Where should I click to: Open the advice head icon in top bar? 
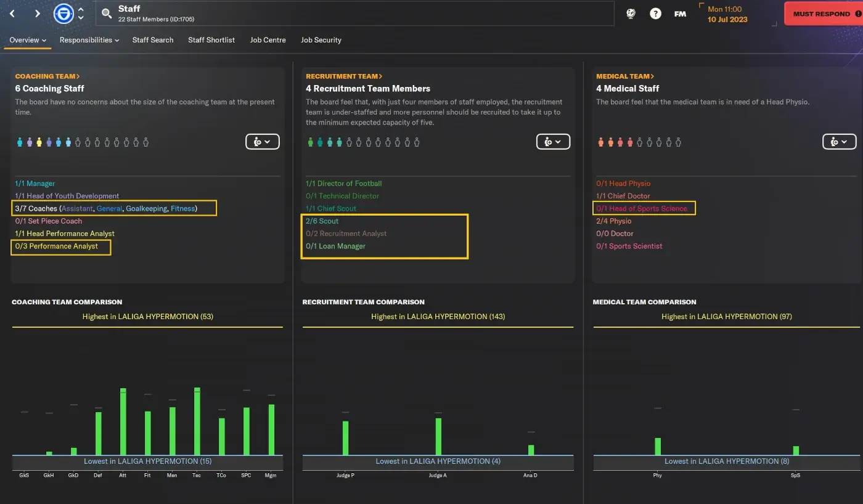(x=631, y=14)
